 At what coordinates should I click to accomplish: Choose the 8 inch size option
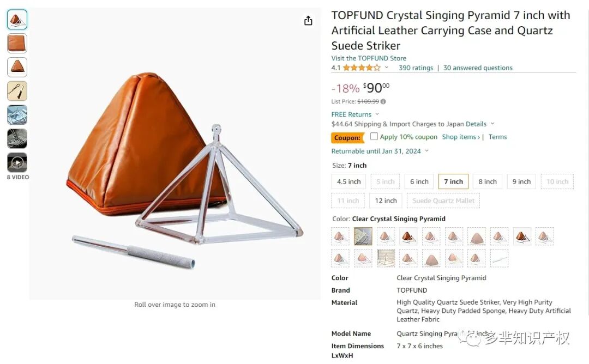pos(488,181)
